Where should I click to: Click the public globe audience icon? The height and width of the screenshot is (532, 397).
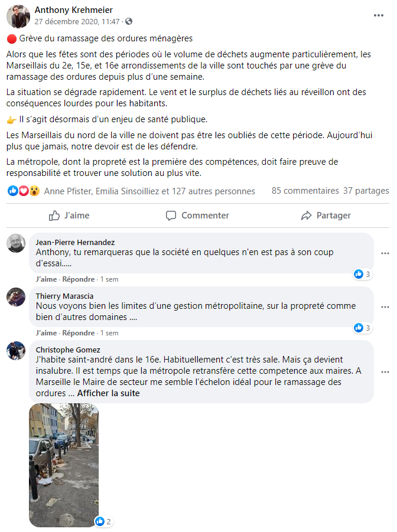129,21
